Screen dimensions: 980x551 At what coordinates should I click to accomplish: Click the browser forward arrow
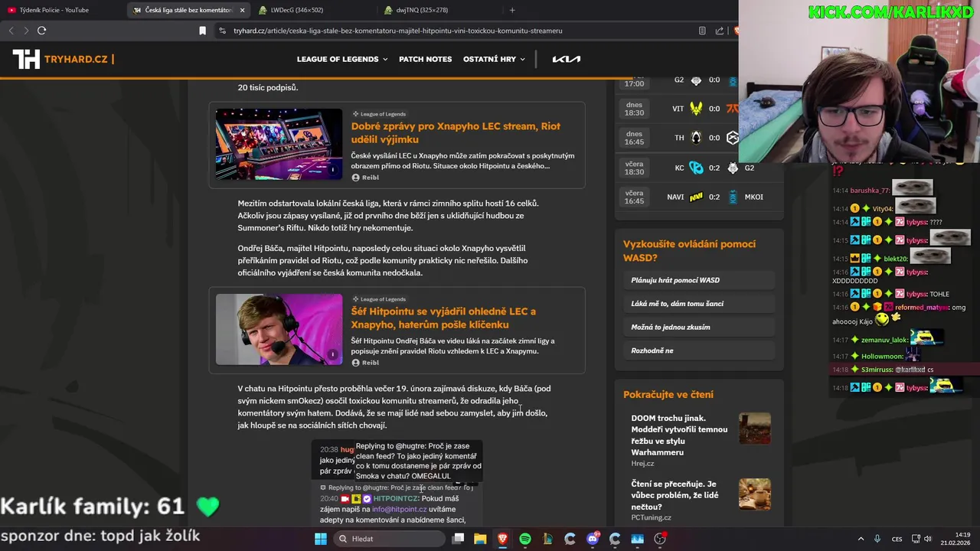25,31
